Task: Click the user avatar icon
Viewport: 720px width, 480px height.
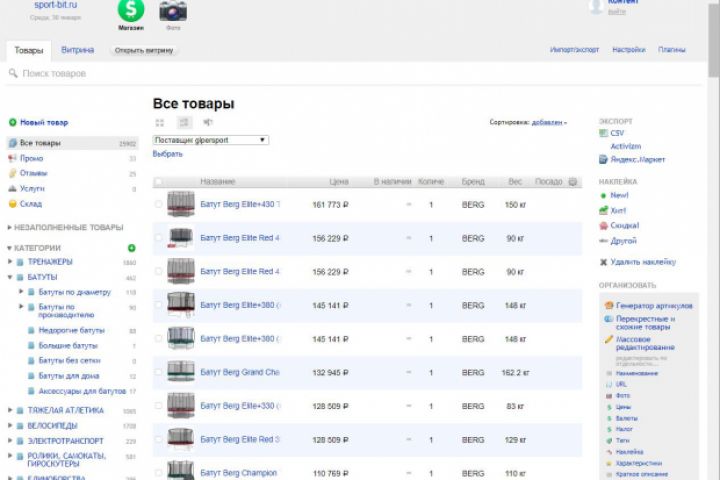Action: [x=596, y=6]
